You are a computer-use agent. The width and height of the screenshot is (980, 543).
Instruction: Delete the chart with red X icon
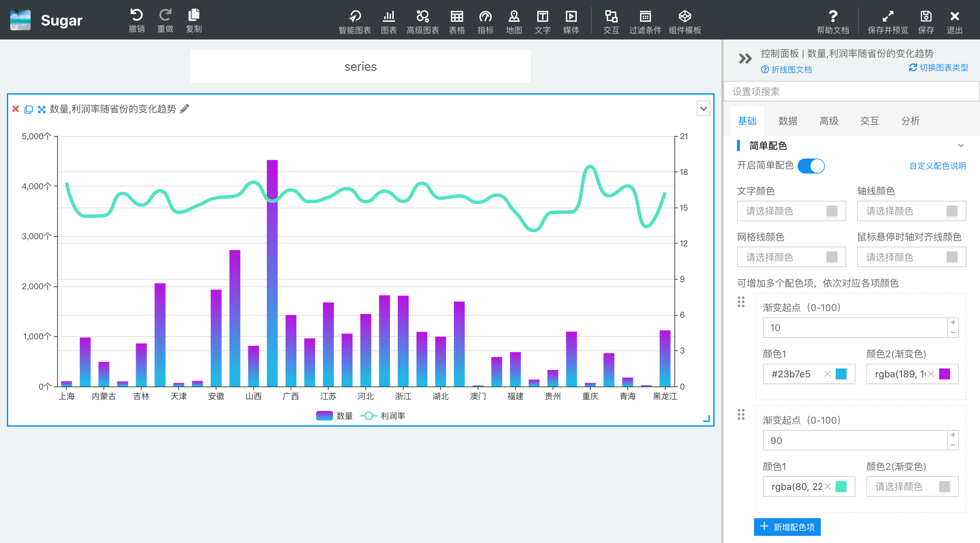(16, 109)
